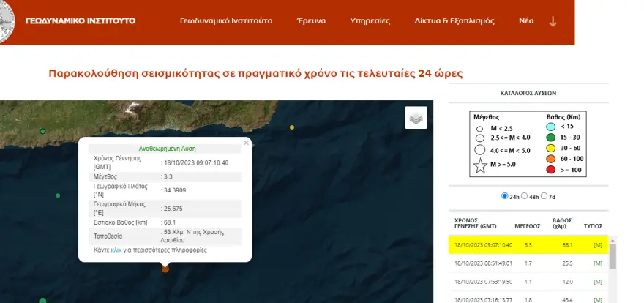Switch to the 48h time range
Image resolution: width=644 pixels, height=303 pixels.
pyautogui.click(x=525, y=196)
